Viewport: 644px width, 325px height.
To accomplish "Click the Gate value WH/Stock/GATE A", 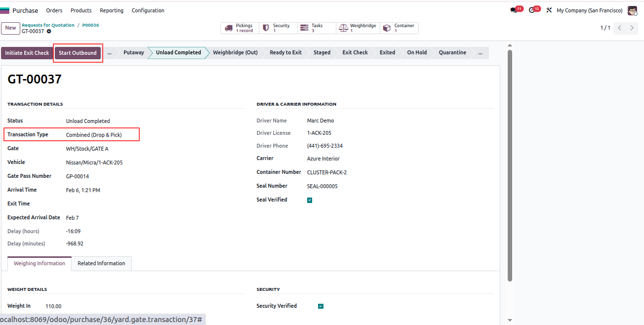I will coord(87,149).
